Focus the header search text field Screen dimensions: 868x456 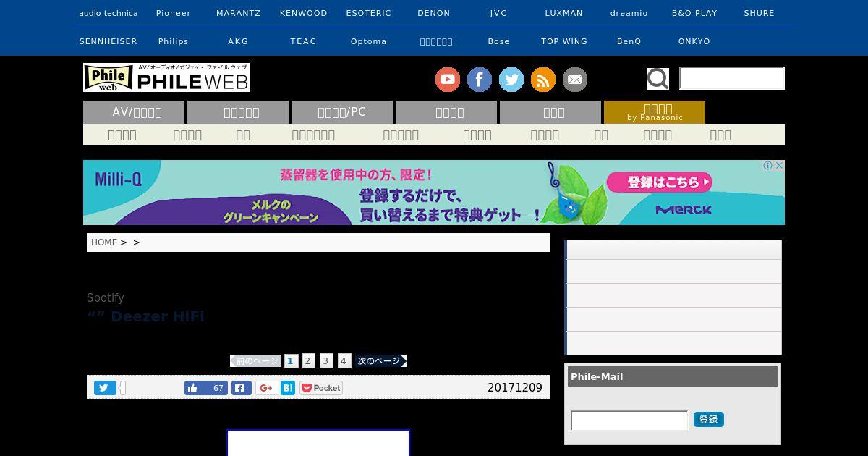pos(732,78)
